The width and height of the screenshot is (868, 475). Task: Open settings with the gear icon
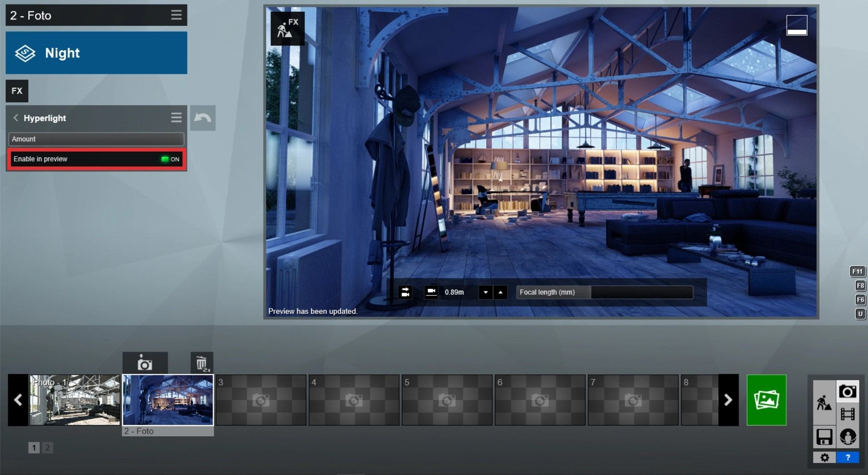pos(824,457)
